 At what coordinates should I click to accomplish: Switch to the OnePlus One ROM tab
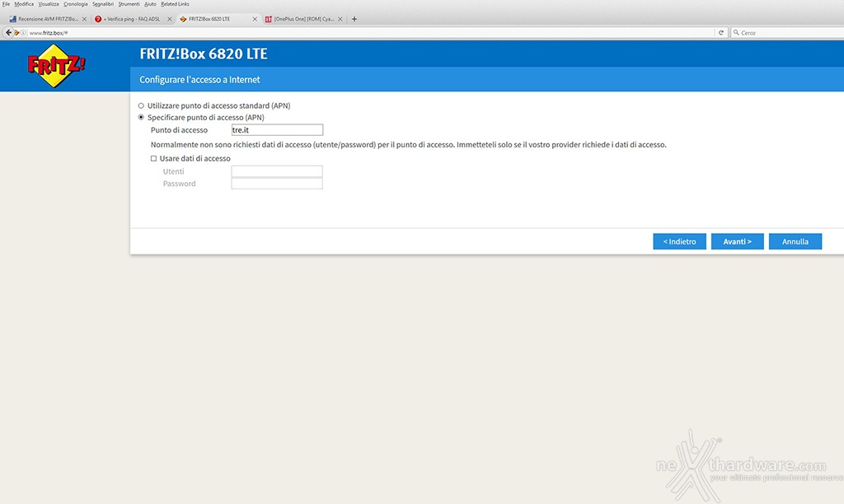click(303, 19)
